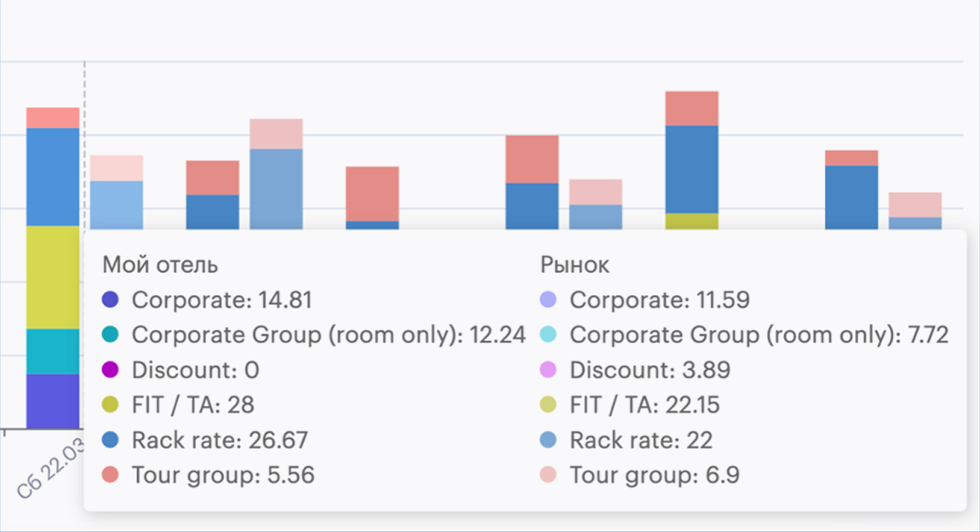Click the Tour group dot under Рынок
This screenshot has height=532, width=980.
tap(549, 476)
